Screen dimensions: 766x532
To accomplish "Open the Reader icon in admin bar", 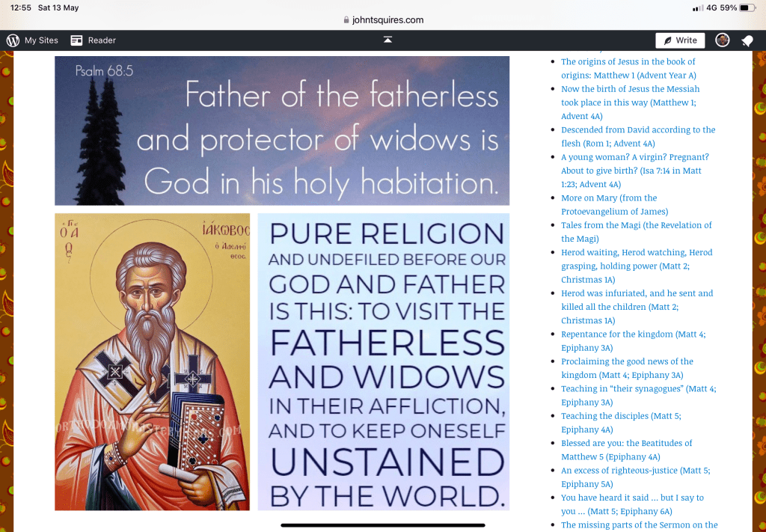I will click(x=76, y=40).
